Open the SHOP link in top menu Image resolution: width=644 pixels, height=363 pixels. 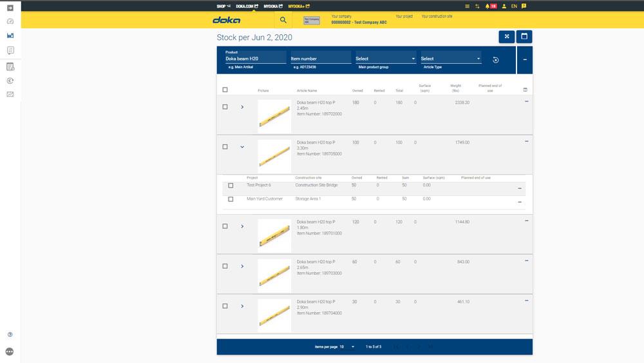coord(224,6)
